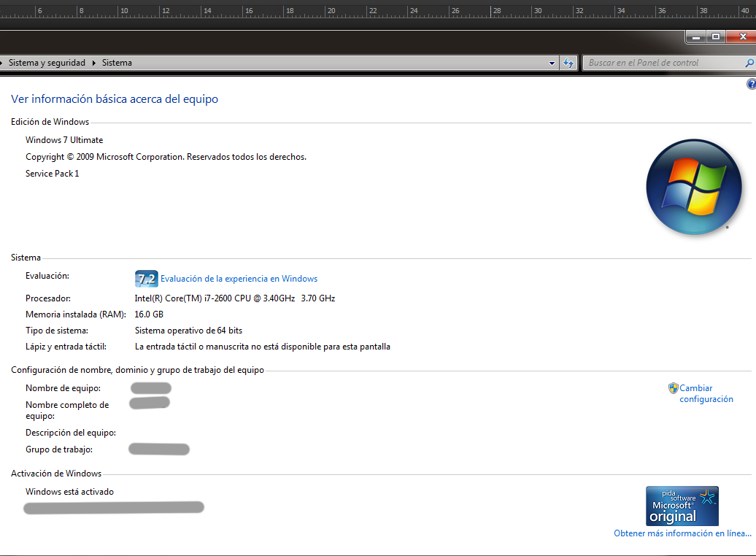Click the '16.0 GB' installed memory value
The height and width of the screenshot is (556, 756).
[149, 314]
